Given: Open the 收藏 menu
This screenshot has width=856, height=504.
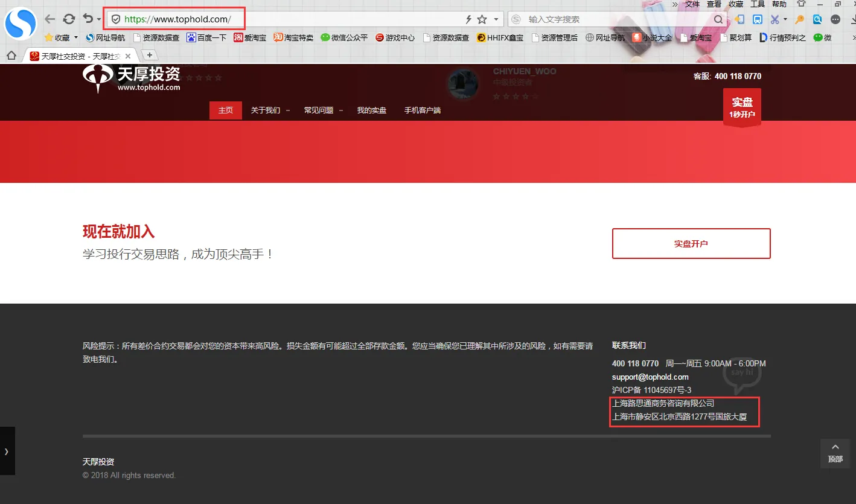Looking at the screenshot, I should point(736,4).
